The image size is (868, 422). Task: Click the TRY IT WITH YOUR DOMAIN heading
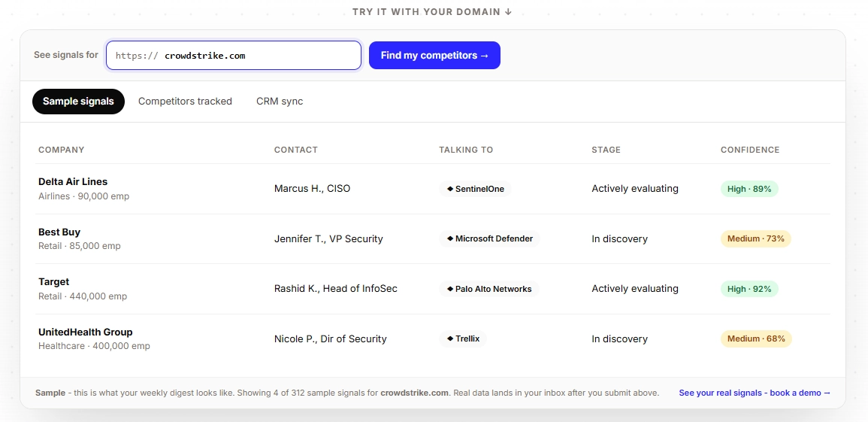[432, 11]
